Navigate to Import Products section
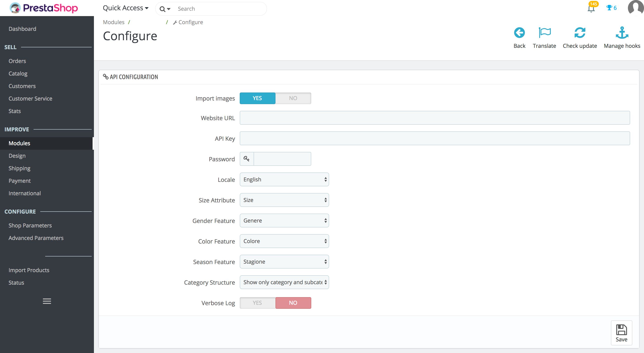Image resolution: width=644 pixels, height=353 pixels. point(29,270)
